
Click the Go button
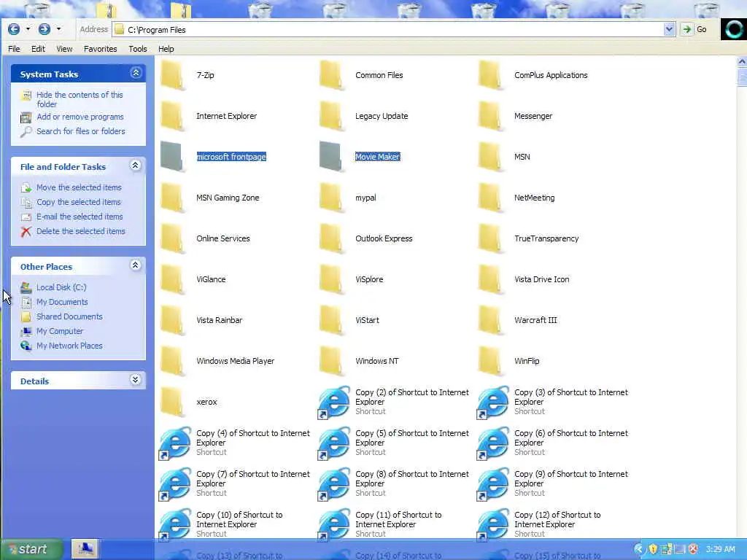coord(694,29)
